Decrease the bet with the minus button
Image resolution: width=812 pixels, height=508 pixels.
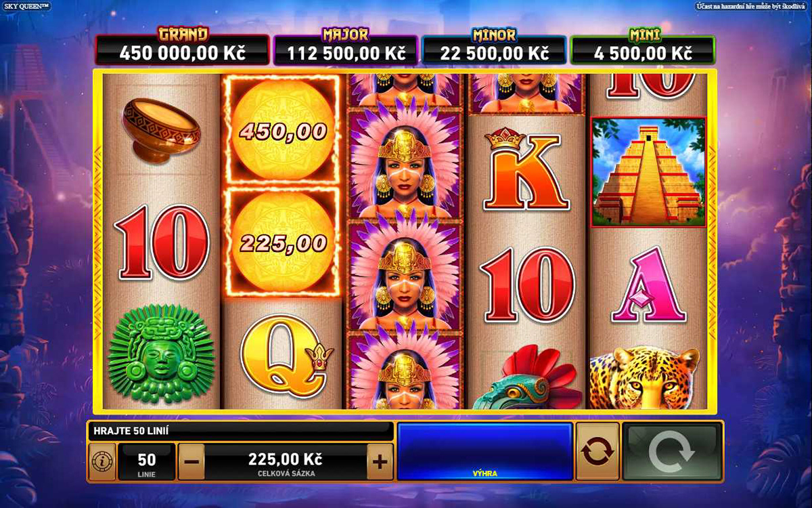point(191,462)
